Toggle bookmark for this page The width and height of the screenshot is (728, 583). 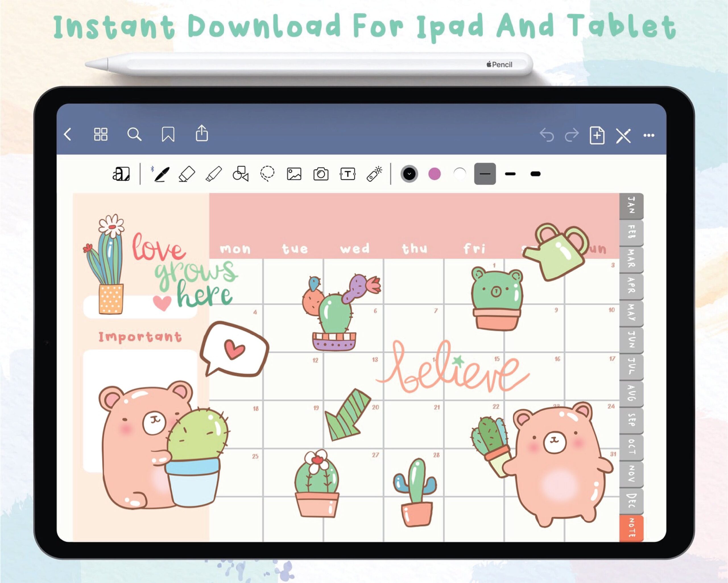pyautogui.click(x=168, y=134)
